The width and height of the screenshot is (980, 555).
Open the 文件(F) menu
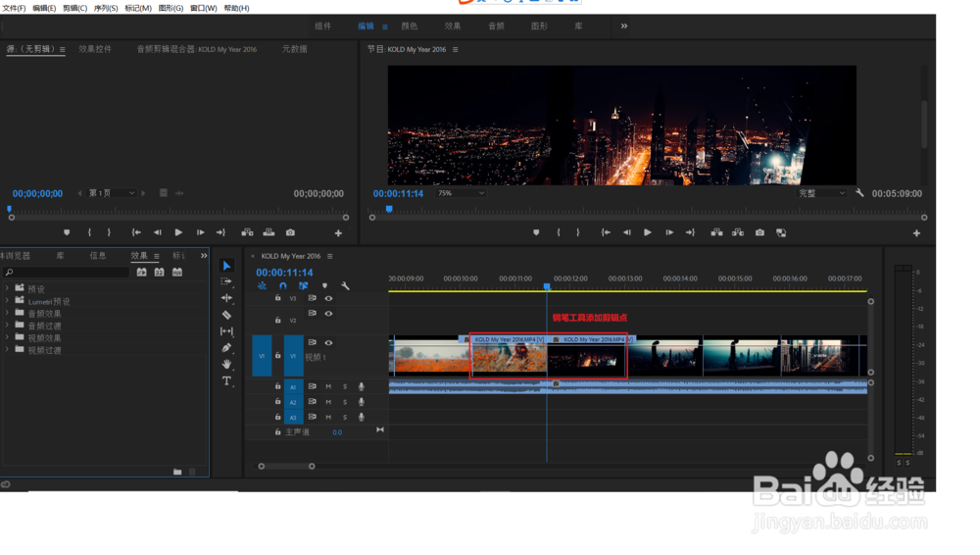coord(14,8)
